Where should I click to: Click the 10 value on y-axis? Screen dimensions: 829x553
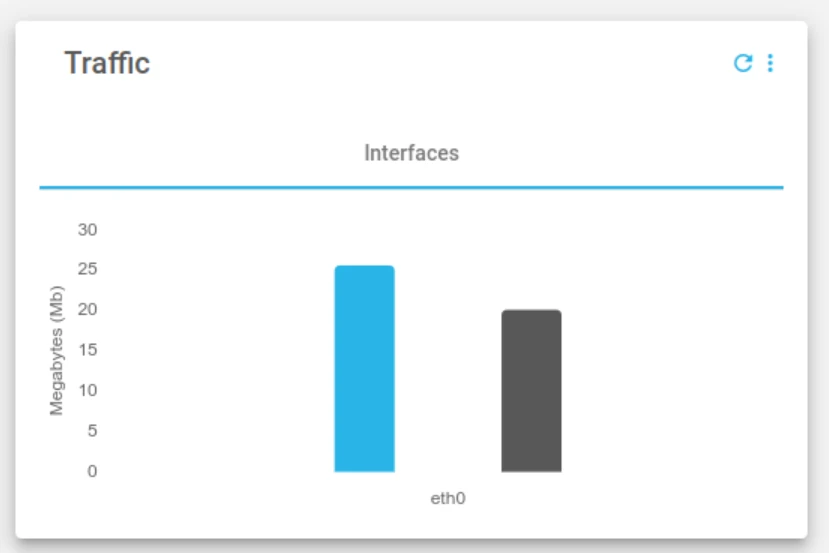(88, 390)
